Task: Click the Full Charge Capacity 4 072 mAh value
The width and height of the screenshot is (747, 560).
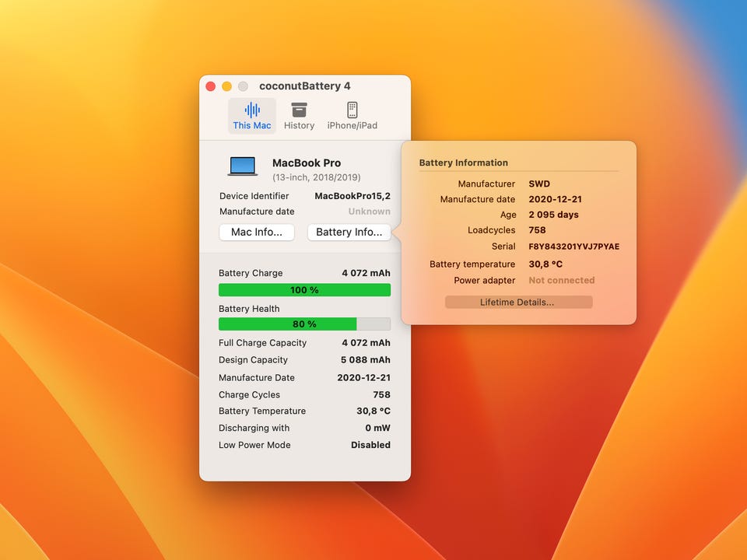Action: click(366, 343)
